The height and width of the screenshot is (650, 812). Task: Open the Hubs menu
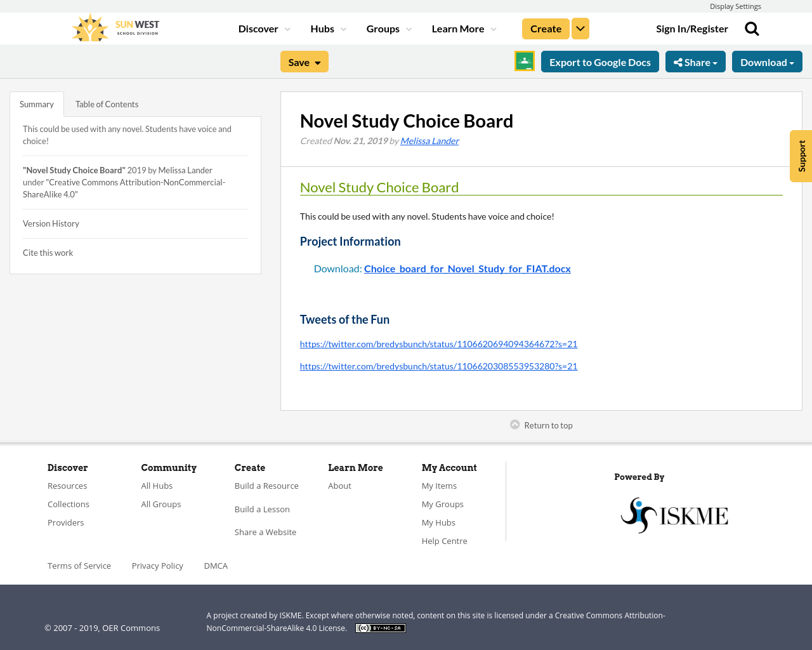[328, 29]
